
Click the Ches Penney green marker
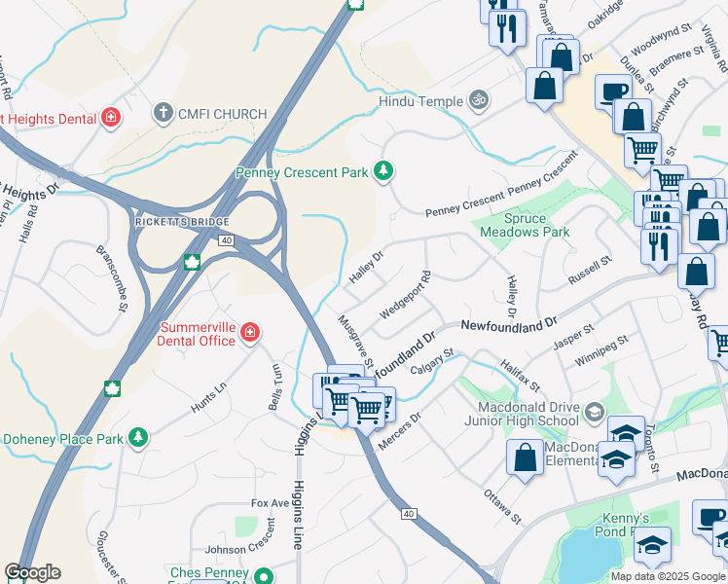[x=265, y=575]
